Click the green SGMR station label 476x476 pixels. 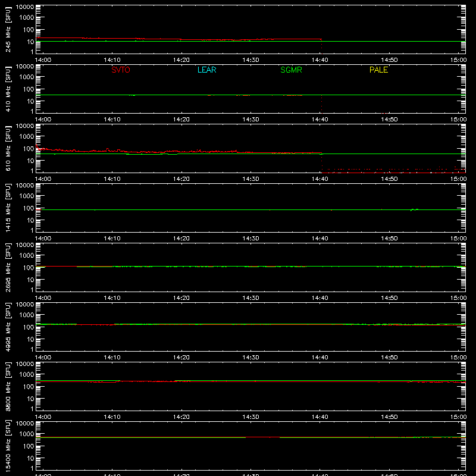click(x=291, y=70)
